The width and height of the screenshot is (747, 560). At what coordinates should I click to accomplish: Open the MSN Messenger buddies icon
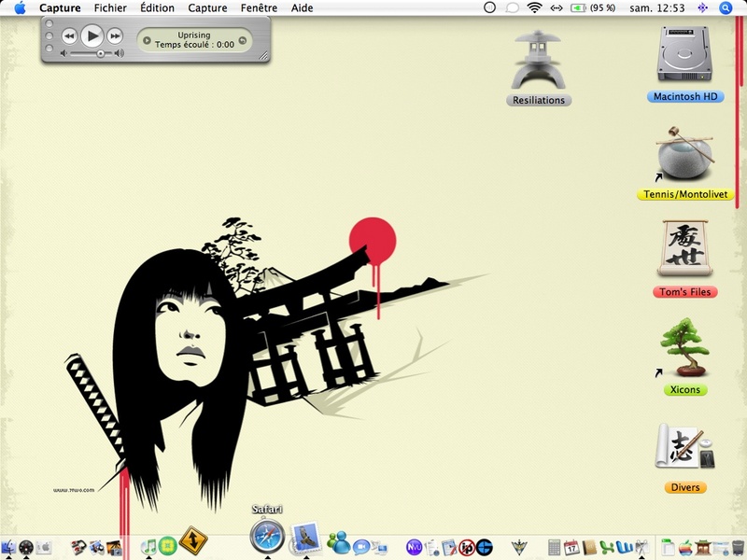coord(339,543)
